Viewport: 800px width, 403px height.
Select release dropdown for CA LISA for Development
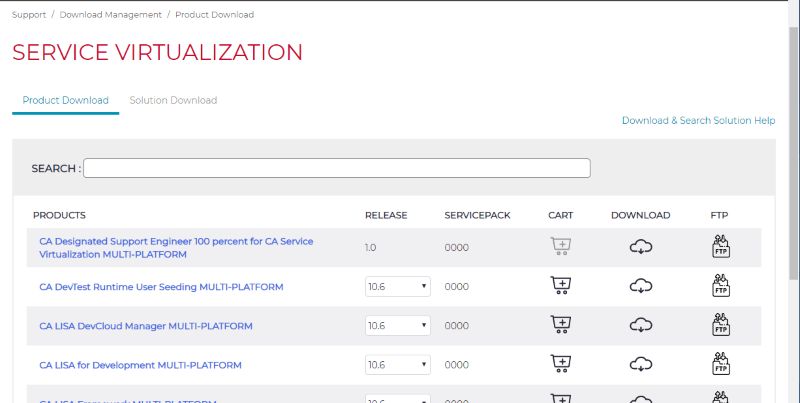click(x=397, y=365)
